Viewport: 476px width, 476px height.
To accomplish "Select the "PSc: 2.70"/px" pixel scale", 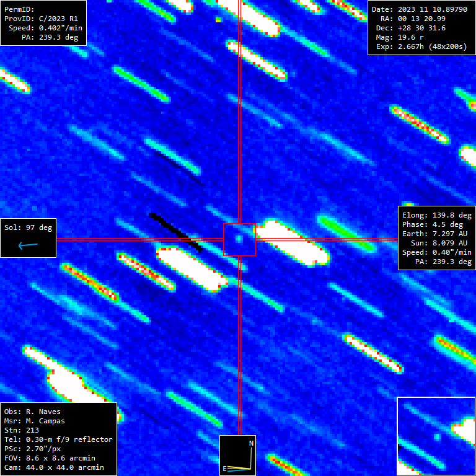I will coord(32,449).
